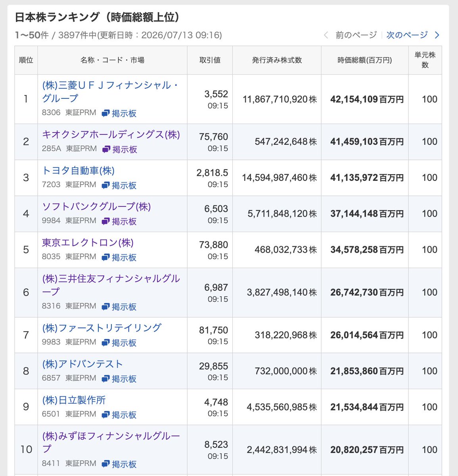Click the 日本株ランキング（時価総額上位） heading
This screenshot has height=476, width=458.
coord(98,17)
